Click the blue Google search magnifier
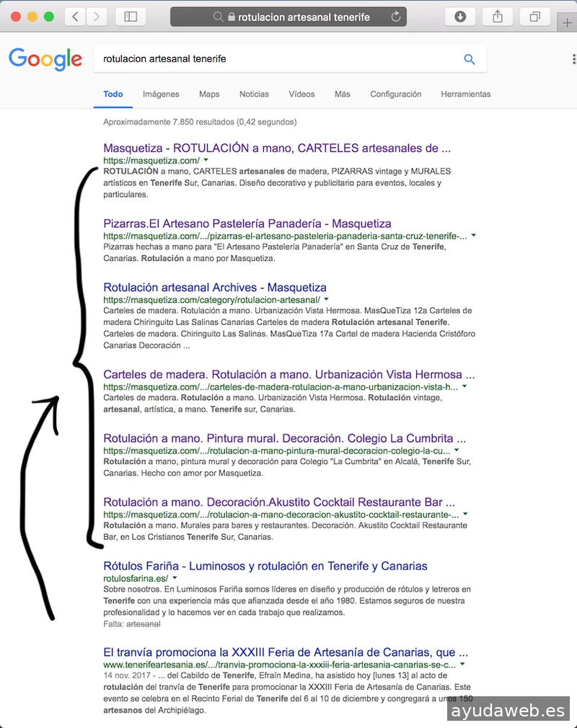 tap(470, 59)
